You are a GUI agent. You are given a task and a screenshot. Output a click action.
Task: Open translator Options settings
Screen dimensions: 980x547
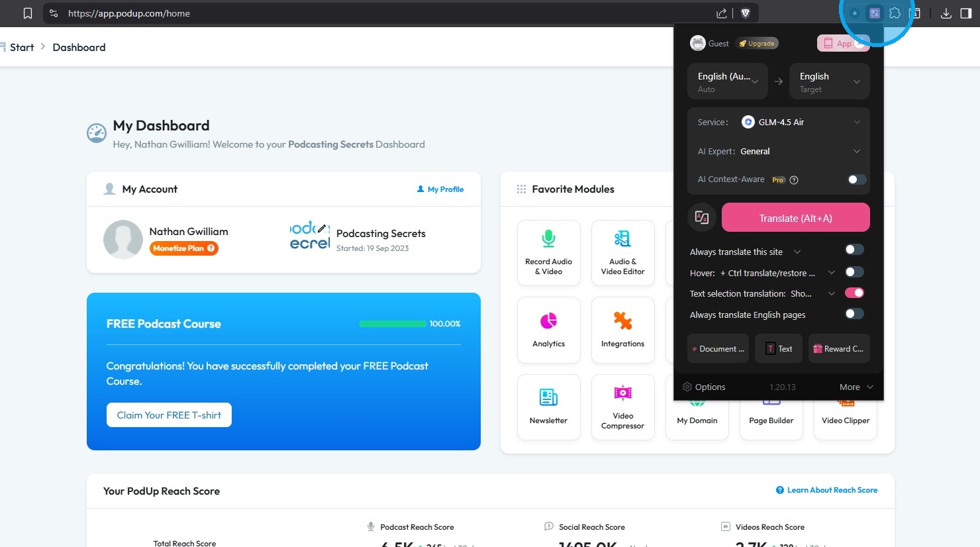[704, 387]
